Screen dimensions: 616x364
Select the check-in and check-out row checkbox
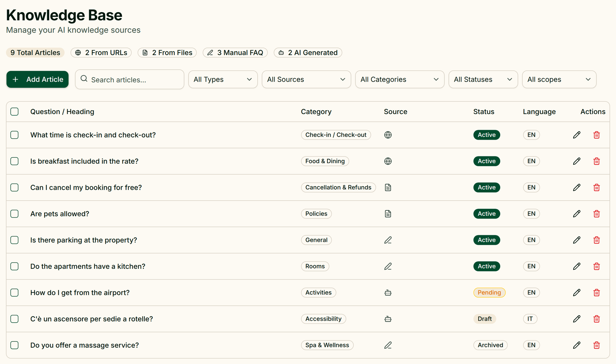pos(14,135)
